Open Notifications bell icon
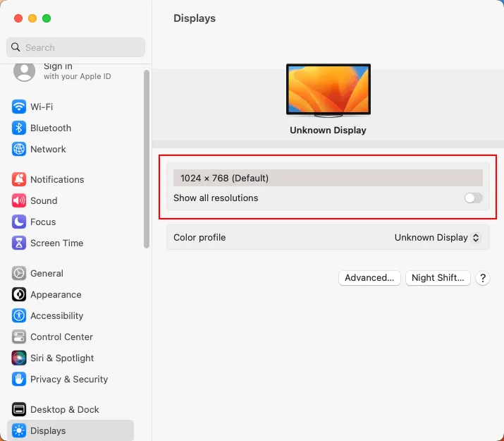This screenshot has width=504, height=441. (19, 180)
